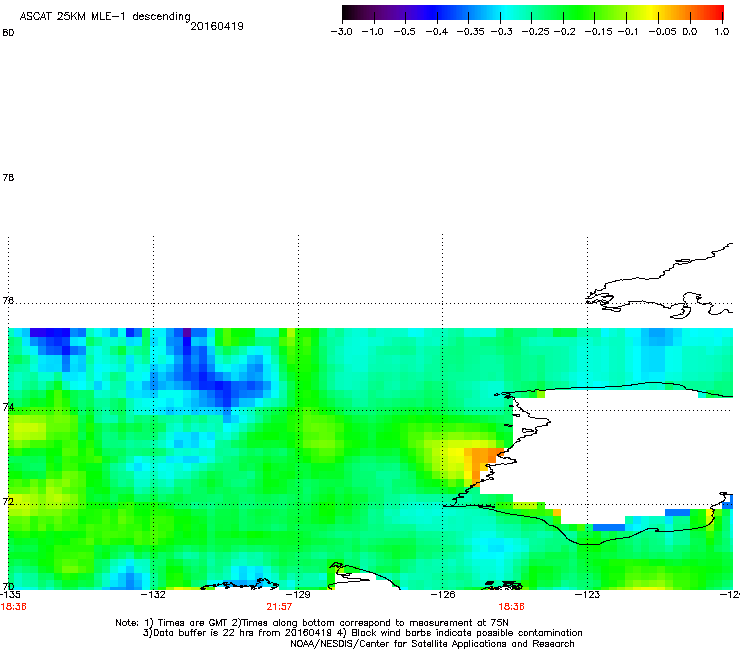740x650 pixels.
Task: Select the "-126" longitude axis label
Action: click(x=443, y=595)
